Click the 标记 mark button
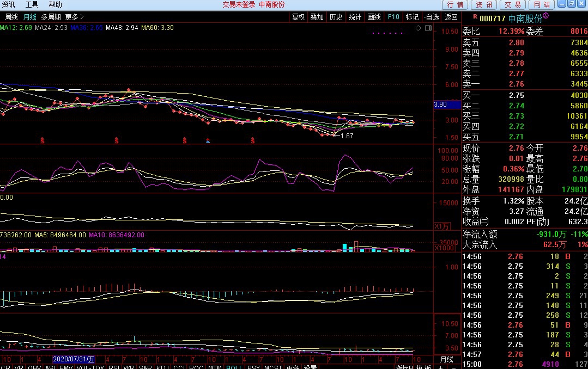The height and width of the screenshot is (369, 588). (x=412, y=17)
